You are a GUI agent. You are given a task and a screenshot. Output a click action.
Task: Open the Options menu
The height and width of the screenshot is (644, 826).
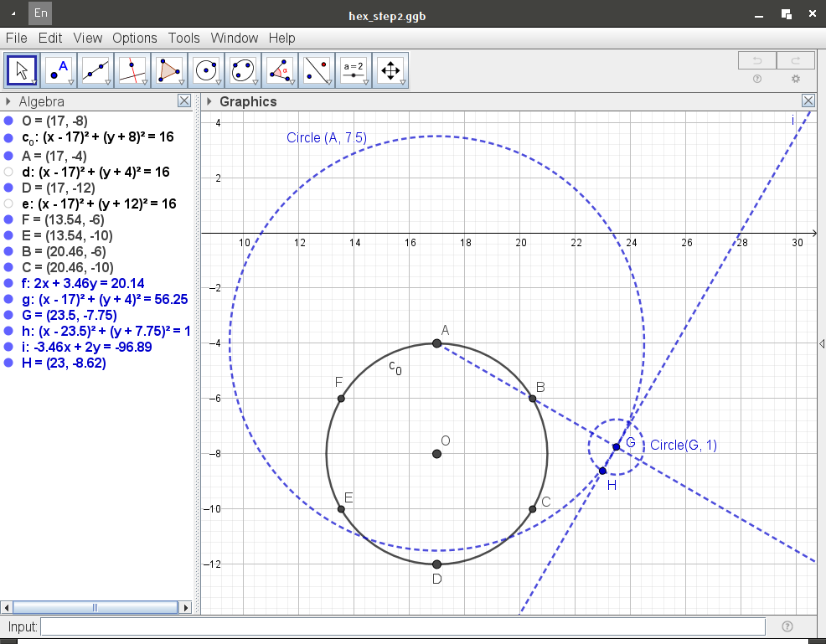(x=134, y=38)
